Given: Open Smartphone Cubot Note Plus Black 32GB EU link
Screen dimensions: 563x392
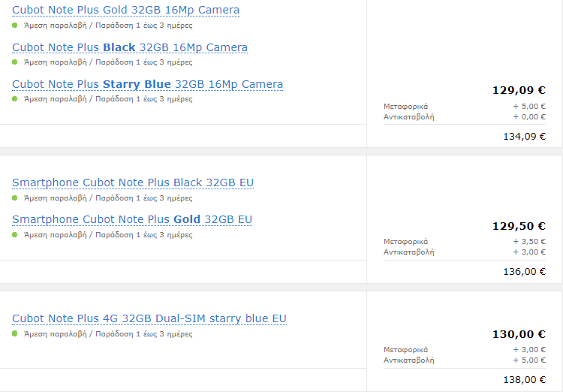Looking at the screenshot, I should pyautogui.click(x=133, y=182).
